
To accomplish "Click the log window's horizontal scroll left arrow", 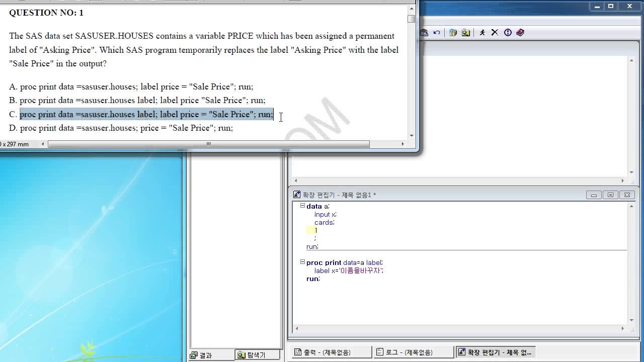I will tap(296, 180).
